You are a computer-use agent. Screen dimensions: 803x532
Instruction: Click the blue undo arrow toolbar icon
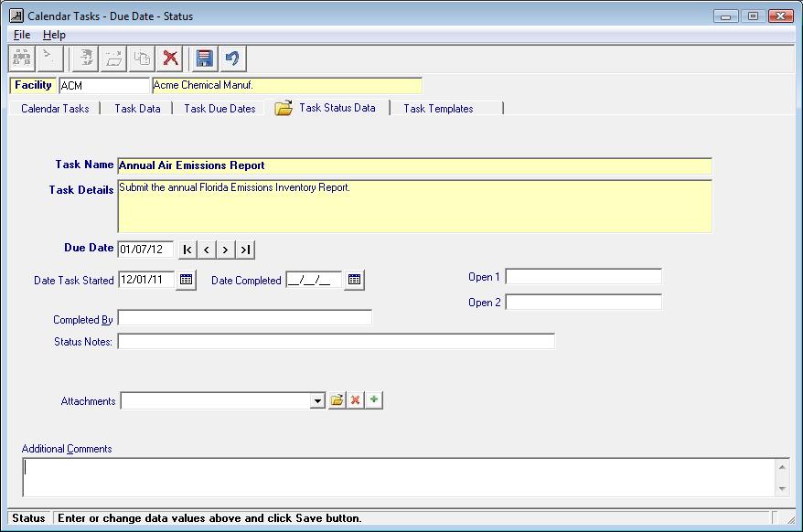click(233, 59)
